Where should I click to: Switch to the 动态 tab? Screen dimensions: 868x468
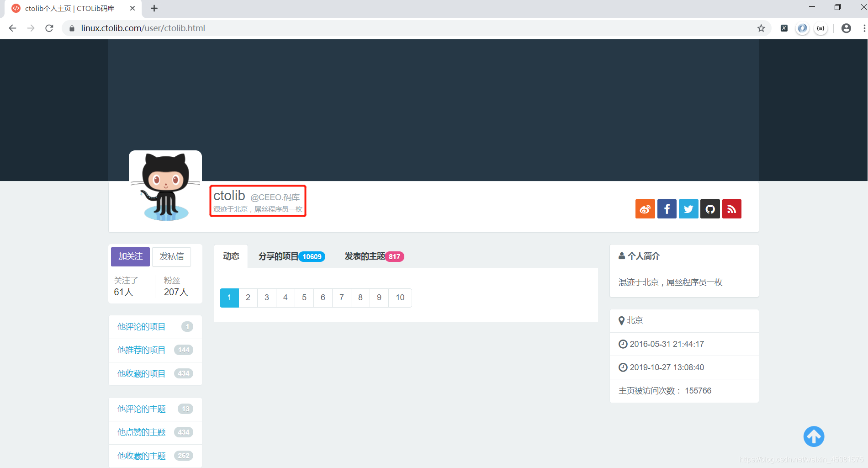point(231,256)
